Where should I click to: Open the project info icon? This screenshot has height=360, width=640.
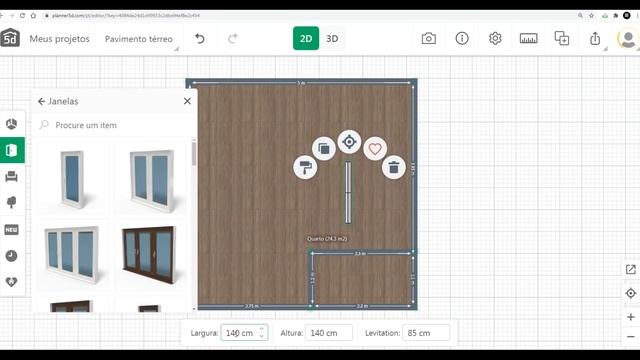coord(462,38)
